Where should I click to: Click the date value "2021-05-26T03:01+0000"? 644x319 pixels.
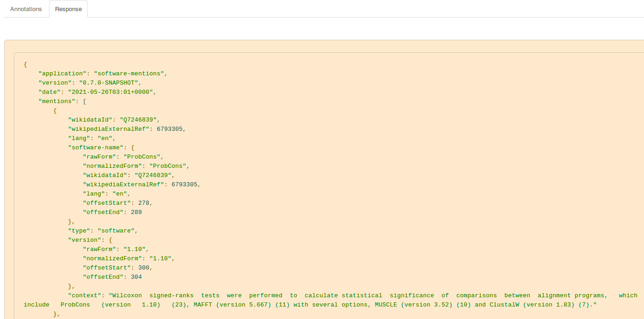click(110, 92)
